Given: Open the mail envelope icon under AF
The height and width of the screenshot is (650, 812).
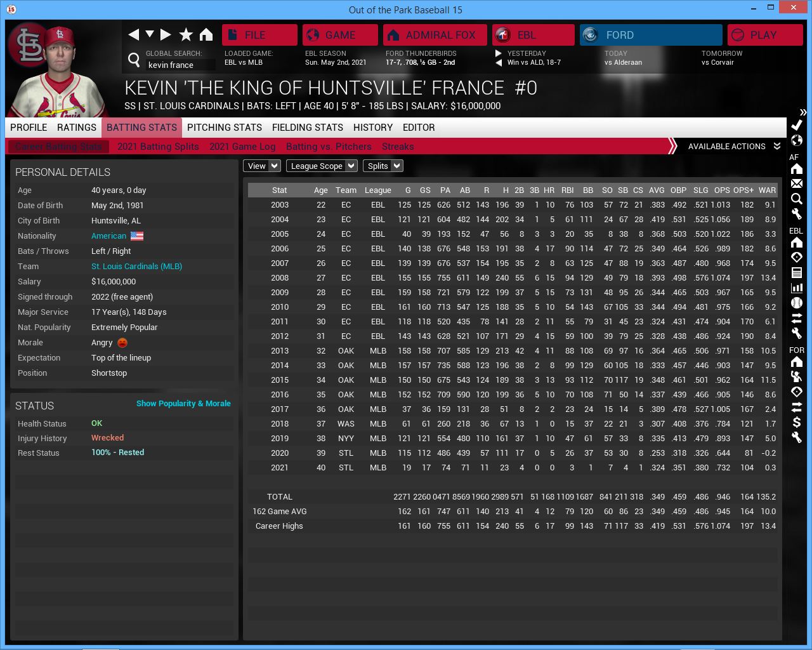Looking at the screenshot, I should click(797, 183).
